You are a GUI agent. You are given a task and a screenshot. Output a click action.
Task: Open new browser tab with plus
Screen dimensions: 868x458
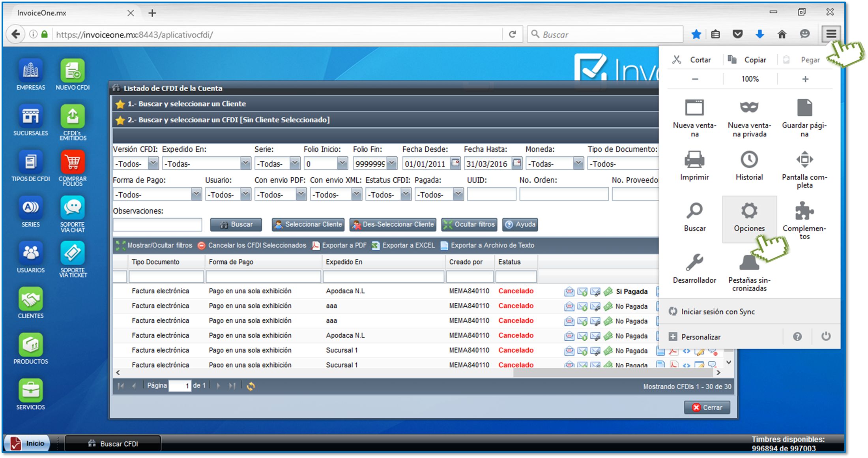(152, 13)
